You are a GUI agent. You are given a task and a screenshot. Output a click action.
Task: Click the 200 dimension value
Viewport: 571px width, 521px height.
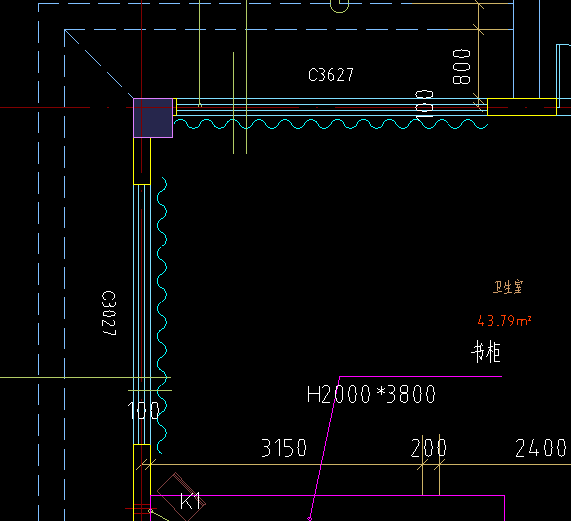pos(428,448)
